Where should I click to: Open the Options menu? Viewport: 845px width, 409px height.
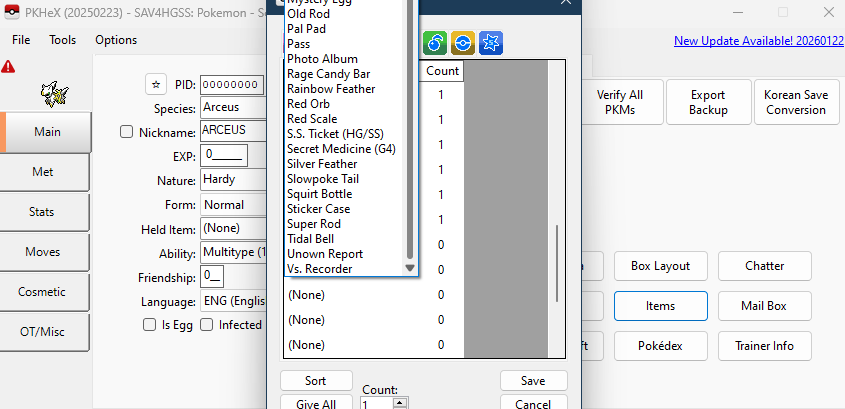tap(116, 40)
